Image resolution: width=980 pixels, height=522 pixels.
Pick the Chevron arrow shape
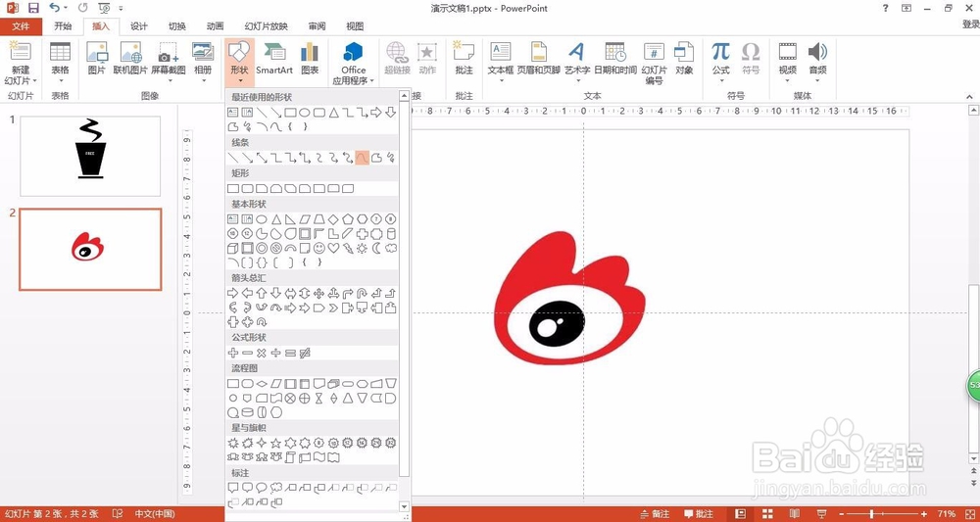click(x=334, y=308)
